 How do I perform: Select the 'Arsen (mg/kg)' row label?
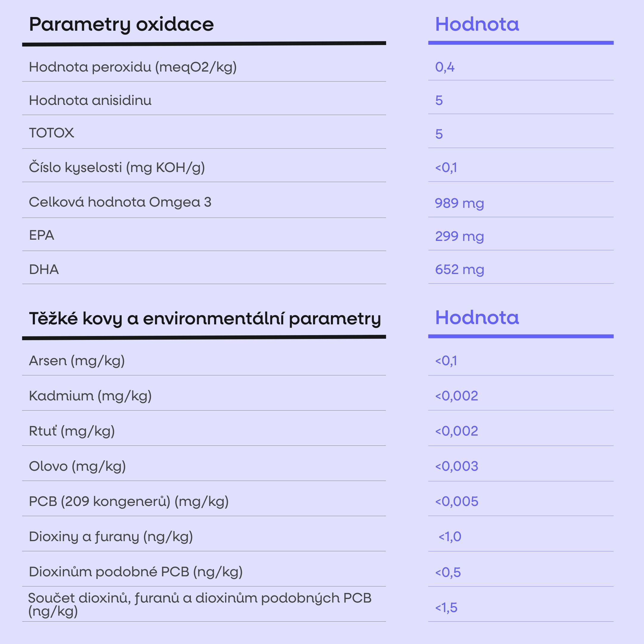click(77, 361)
